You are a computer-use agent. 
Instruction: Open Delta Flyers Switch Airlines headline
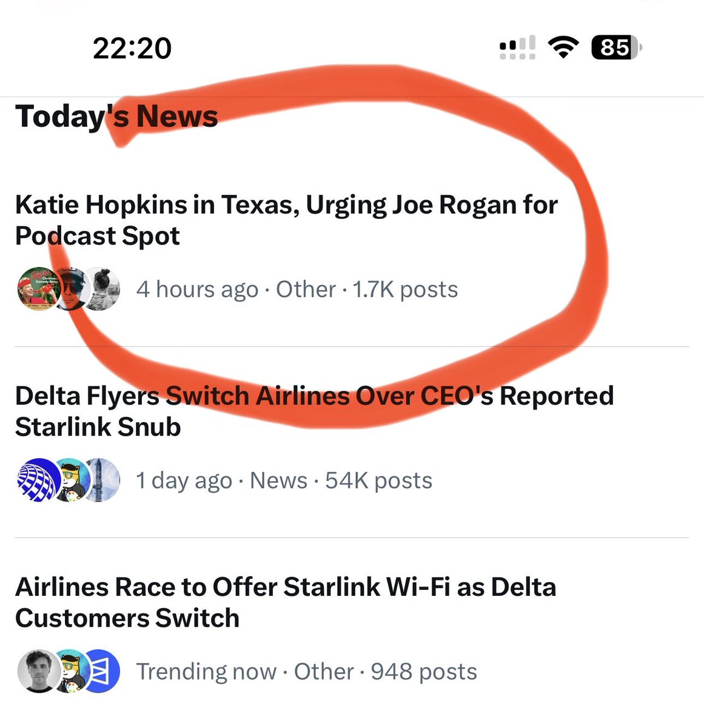click(x=314, y=411)
